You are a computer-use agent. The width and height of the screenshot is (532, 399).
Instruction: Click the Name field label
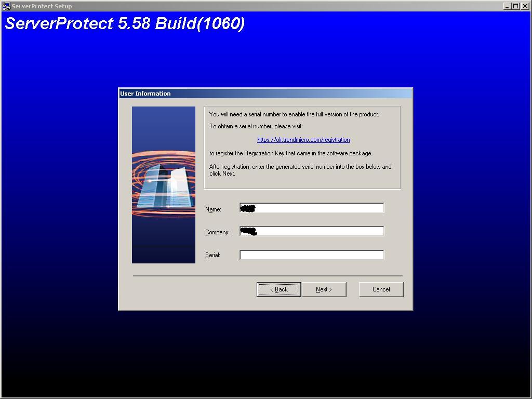214,209
